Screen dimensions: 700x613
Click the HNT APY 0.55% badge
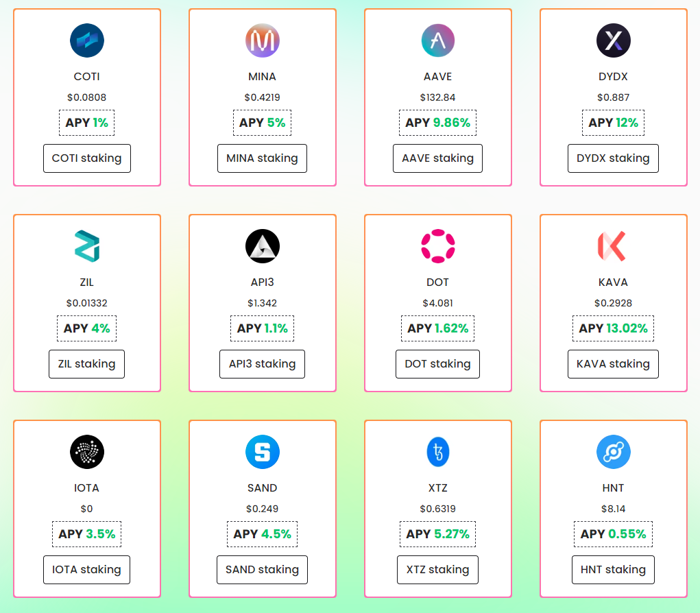[613, 534]
